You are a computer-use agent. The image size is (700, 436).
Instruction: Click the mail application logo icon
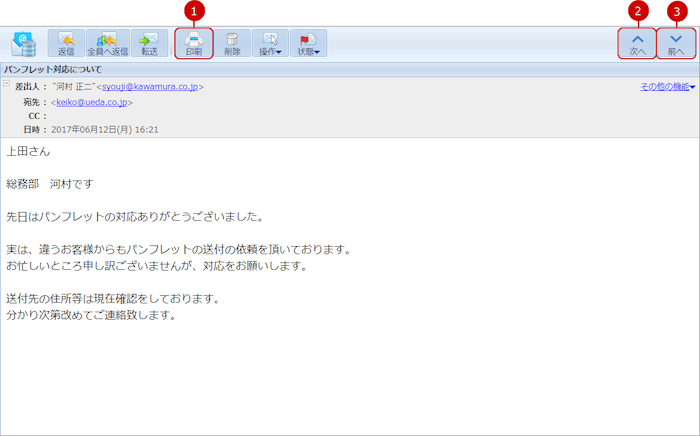[x=23, y=43]
